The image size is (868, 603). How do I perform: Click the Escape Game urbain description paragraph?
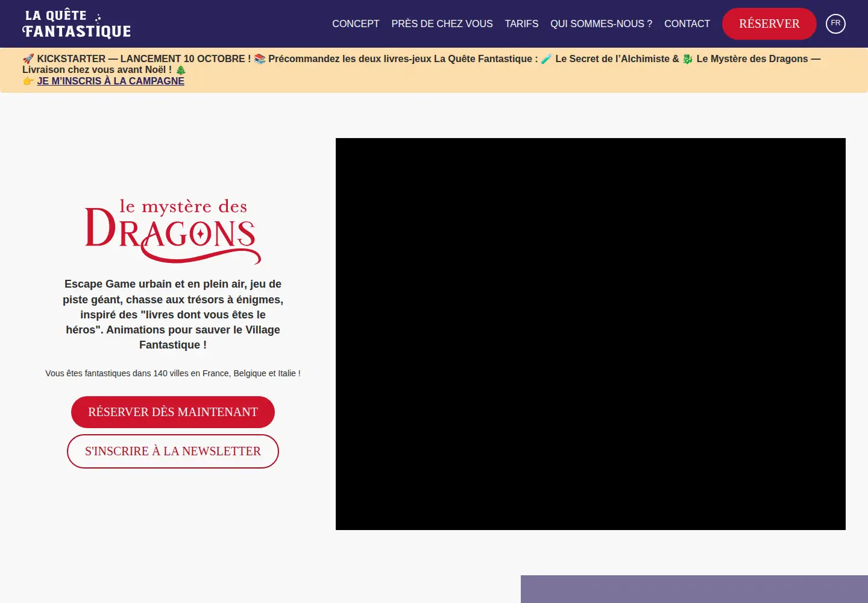tap(173, 314)
